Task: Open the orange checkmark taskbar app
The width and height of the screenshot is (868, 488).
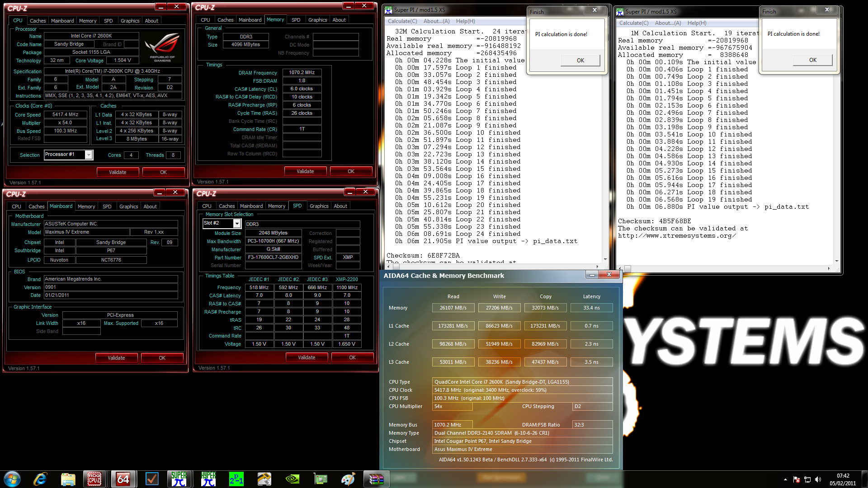Action: (x=152, y=479)
